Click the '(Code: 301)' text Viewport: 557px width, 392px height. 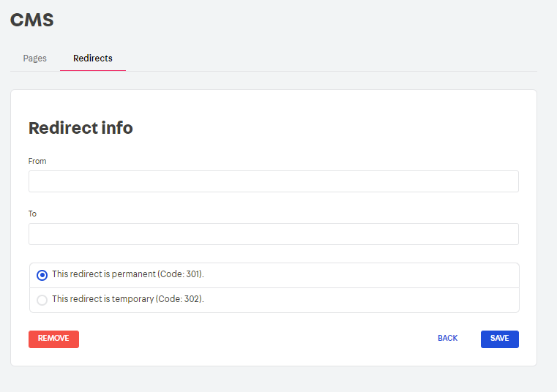180,274
